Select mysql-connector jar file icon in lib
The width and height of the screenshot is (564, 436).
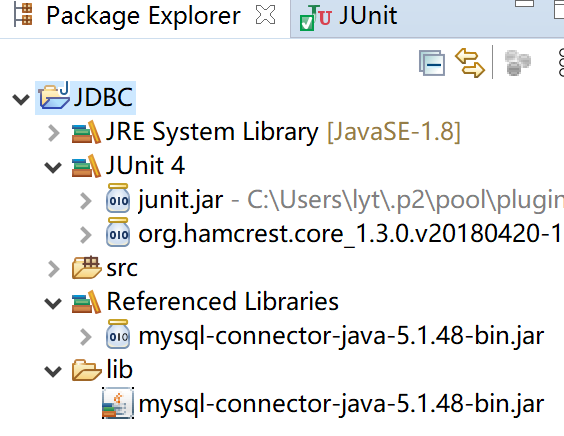point(118,403)
